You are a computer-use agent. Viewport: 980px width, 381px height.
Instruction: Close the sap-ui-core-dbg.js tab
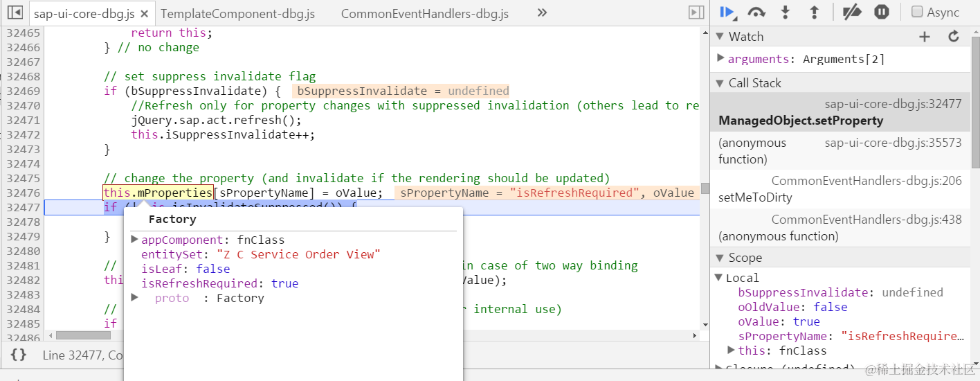point(144,14)
